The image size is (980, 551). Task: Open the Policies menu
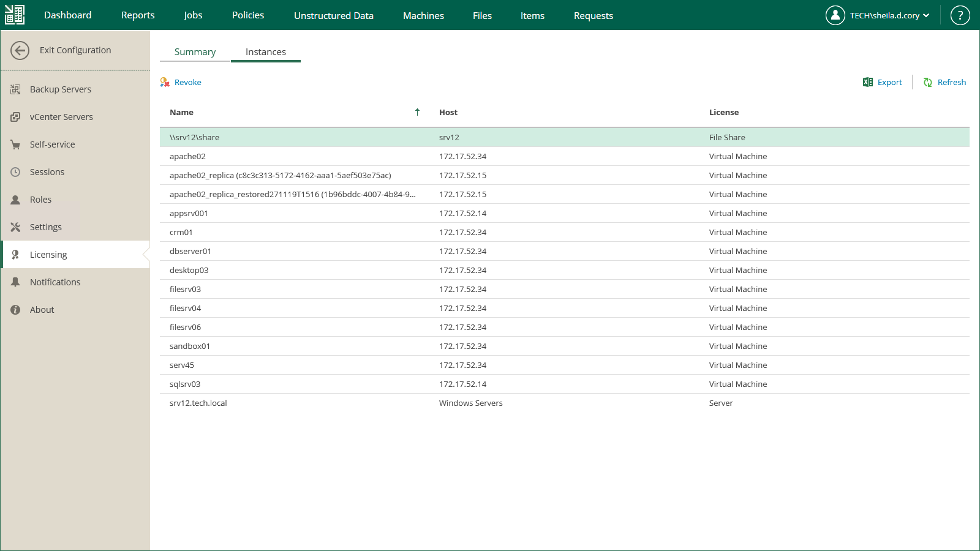(x=248, y=15)
